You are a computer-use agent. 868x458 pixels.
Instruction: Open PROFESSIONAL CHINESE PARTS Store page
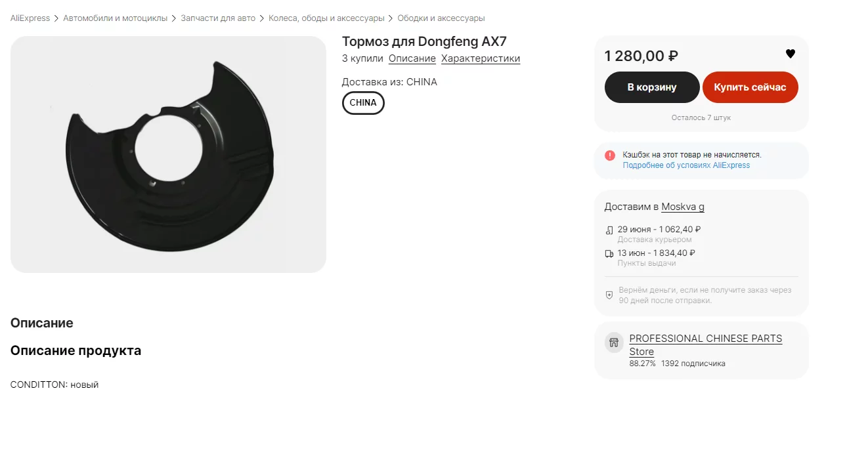(x=706, y=345)
